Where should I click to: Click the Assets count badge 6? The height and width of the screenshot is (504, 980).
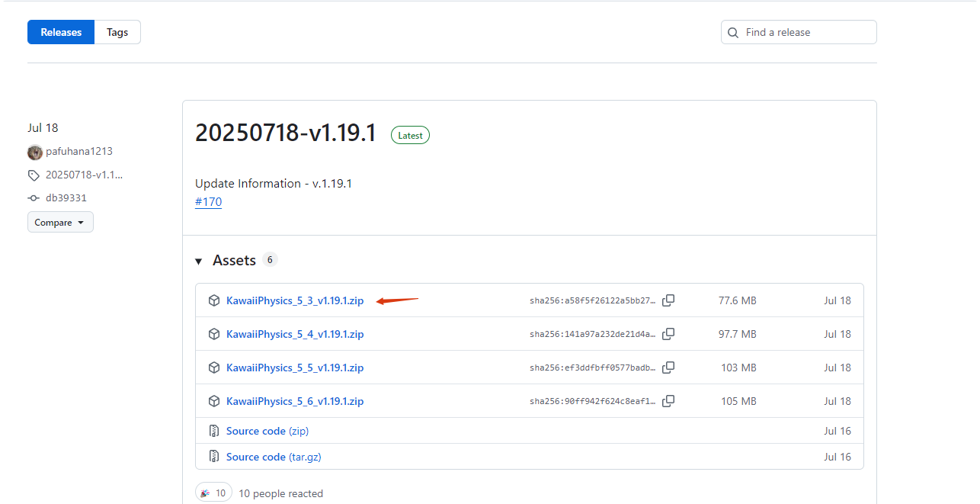pos(270,259)
